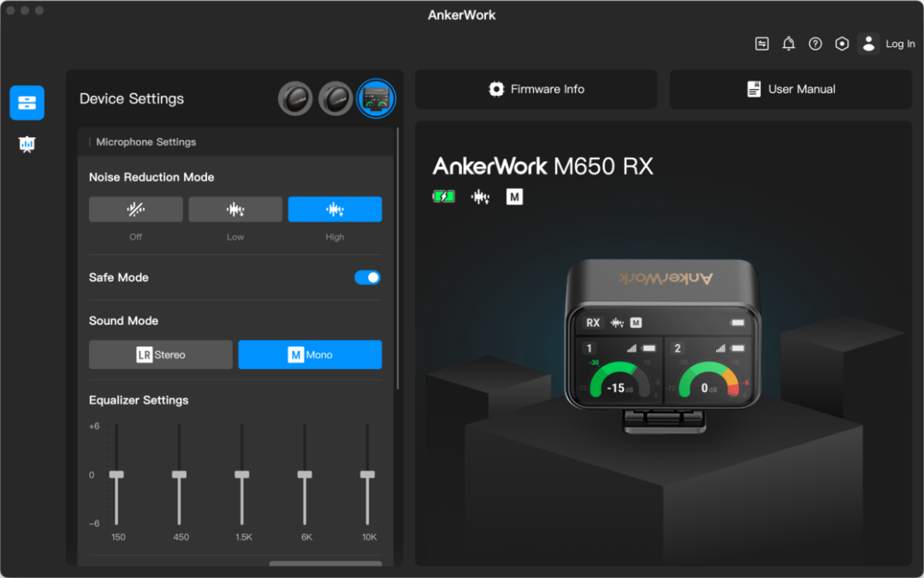Click the Noise Reduction Mode label
The image size is (924, 578).
pyautogui.click(x=151, y=177)
